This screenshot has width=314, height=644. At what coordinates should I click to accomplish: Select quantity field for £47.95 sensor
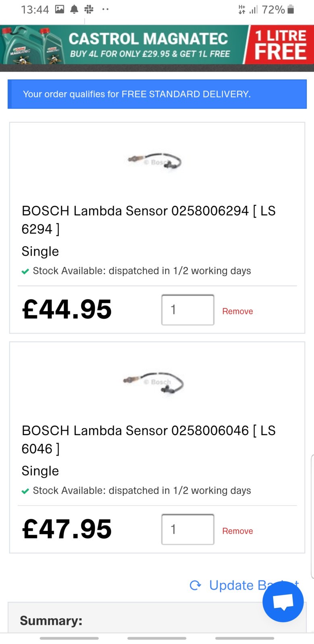[x=188, y=529]
